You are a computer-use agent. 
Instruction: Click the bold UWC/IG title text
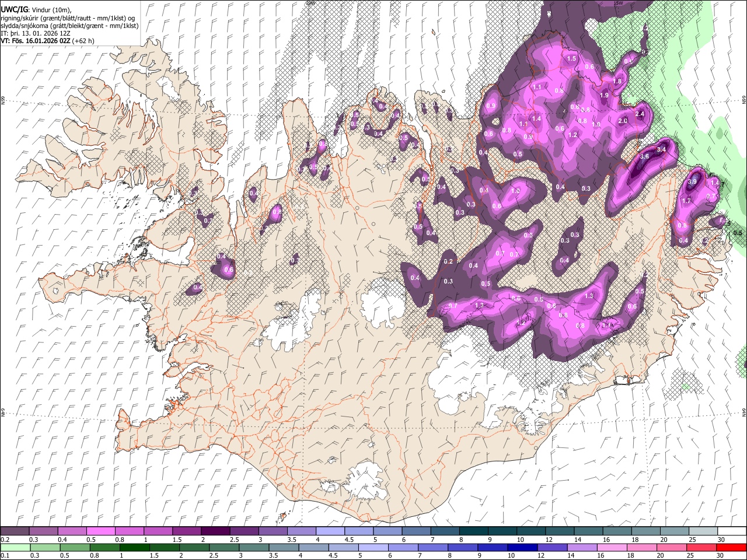click(14, 10)
